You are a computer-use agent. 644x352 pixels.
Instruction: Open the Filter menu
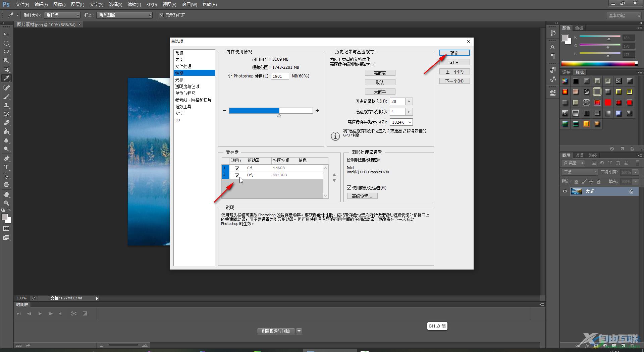134,4
